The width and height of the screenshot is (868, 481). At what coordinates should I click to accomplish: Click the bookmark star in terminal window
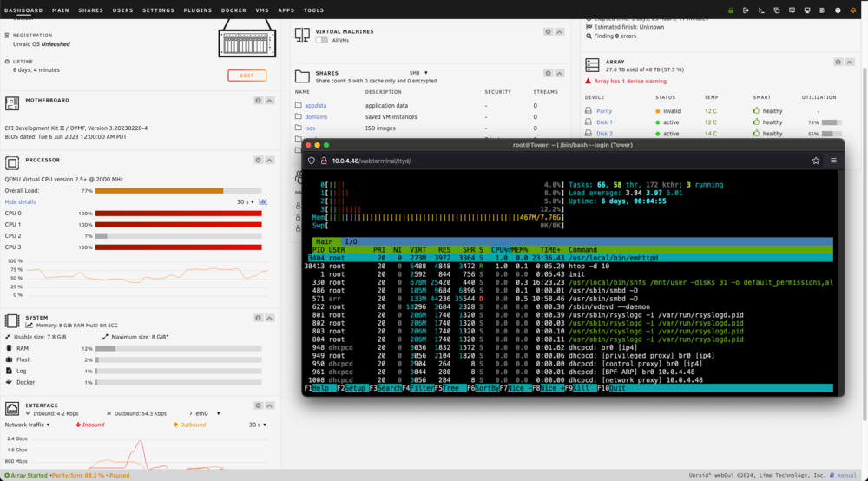click(816, 161)
